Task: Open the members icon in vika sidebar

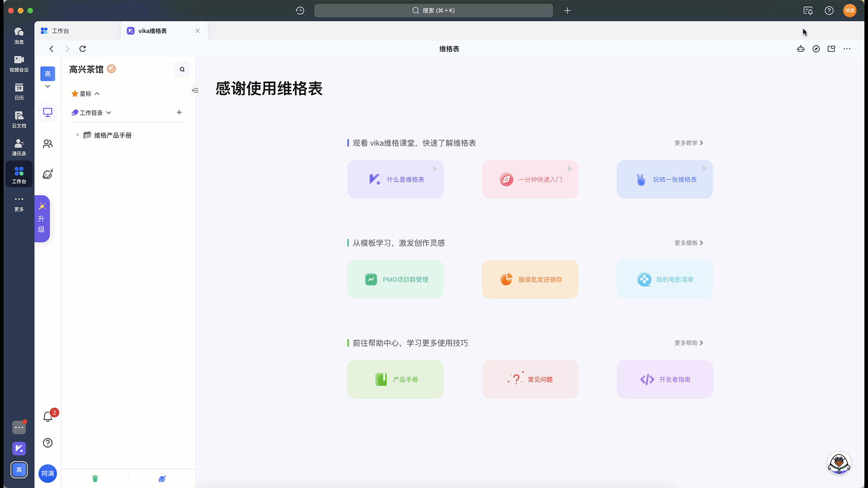Action: (47, 144)
